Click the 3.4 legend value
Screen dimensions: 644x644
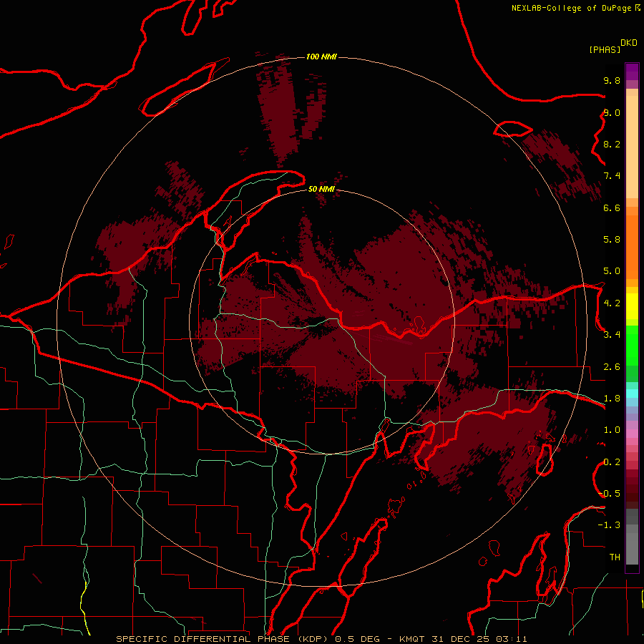[x=612, y=335]
